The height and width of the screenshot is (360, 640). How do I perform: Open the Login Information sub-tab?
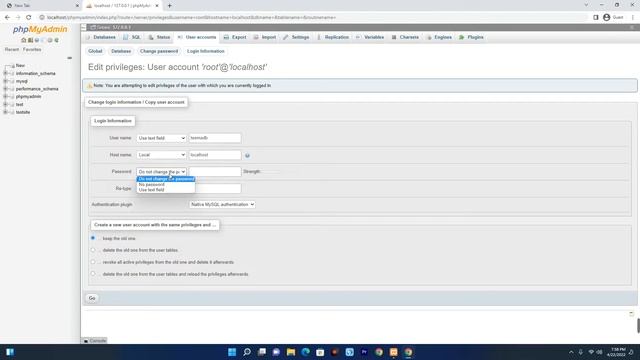[206, 51]
